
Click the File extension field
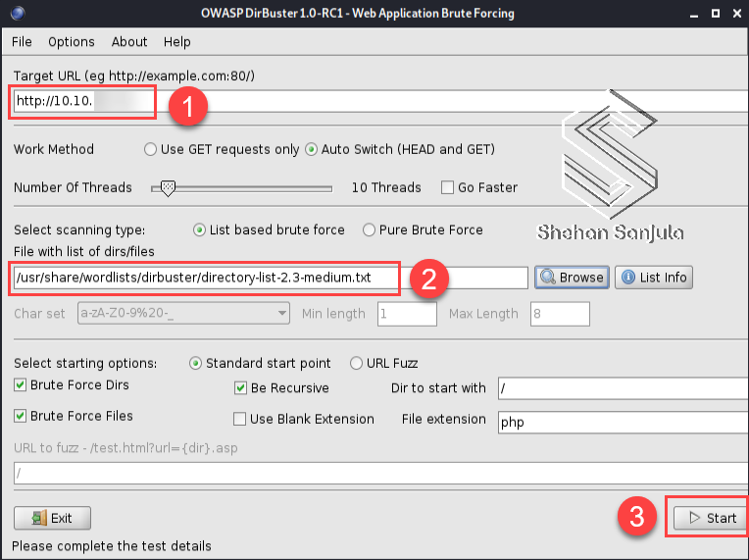[x=623, y=423]
